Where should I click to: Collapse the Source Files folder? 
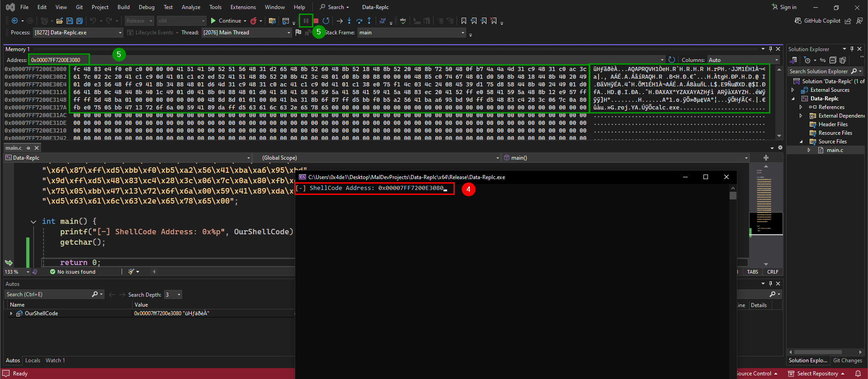coord(801,142)
